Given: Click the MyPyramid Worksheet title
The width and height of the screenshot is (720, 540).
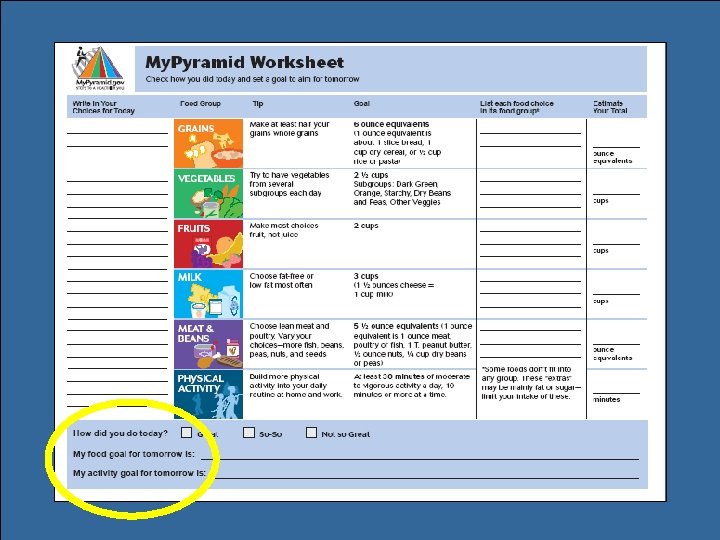Looking at the screenshot, I should (244, 62).
